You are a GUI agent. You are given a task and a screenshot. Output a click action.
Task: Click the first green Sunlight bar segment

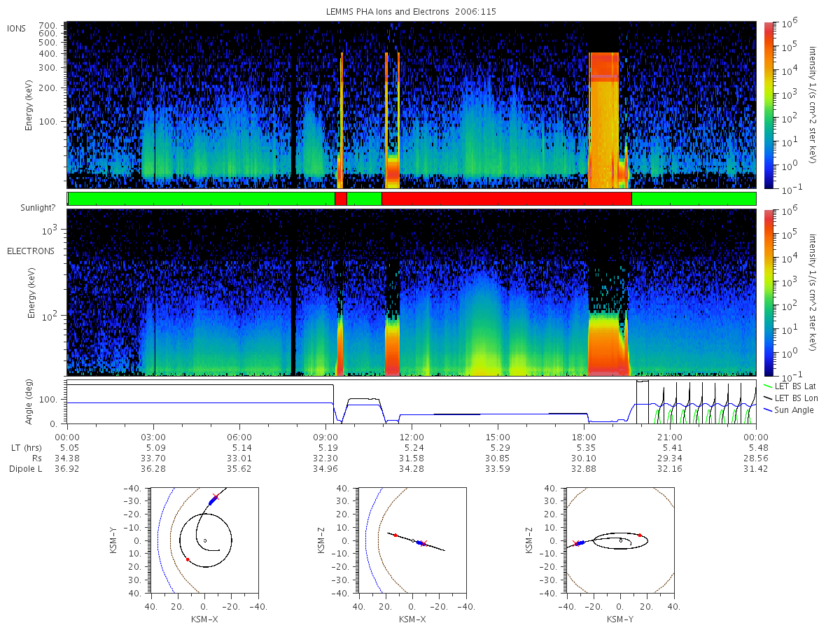coord(202,199)
